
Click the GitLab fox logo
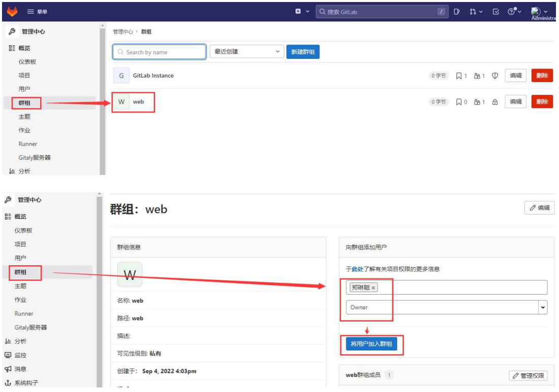pos(12,11)
